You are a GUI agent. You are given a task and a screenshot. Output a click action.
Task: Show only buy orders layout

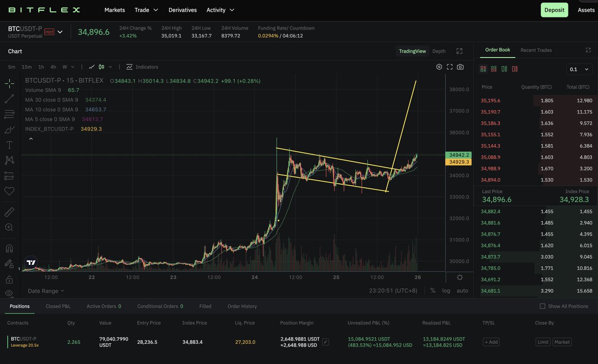(x=504, y=69)
